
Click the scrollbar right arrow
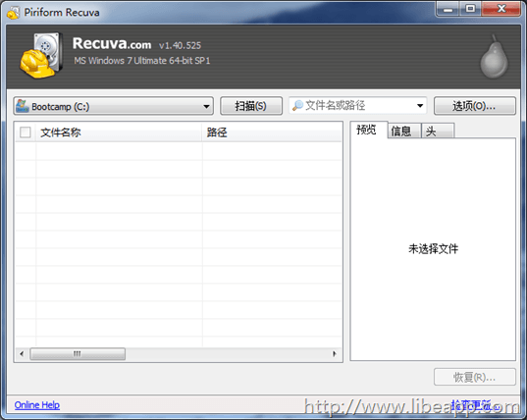pos(335,354)
